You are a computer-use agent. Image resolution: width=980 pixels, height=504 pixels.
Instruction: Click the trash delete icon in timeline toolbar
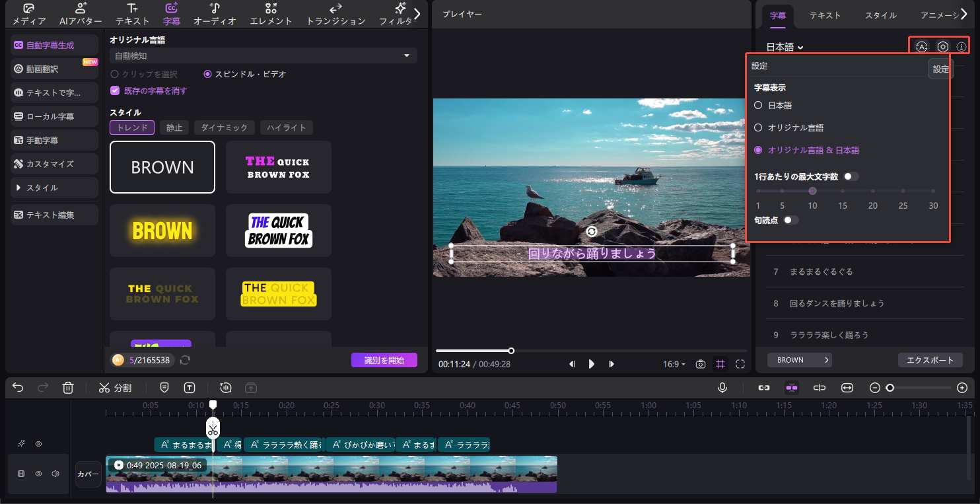point(68,388)
